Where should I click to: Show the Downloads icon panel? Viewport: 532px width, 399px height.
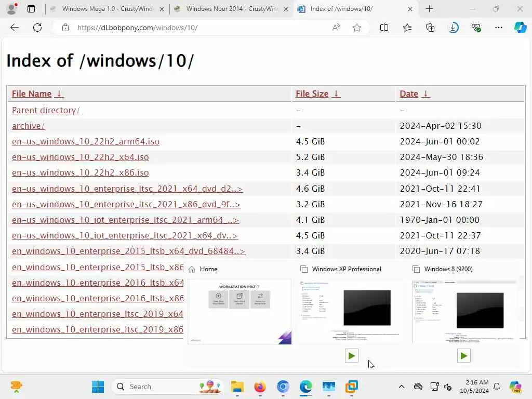(453, 28)
